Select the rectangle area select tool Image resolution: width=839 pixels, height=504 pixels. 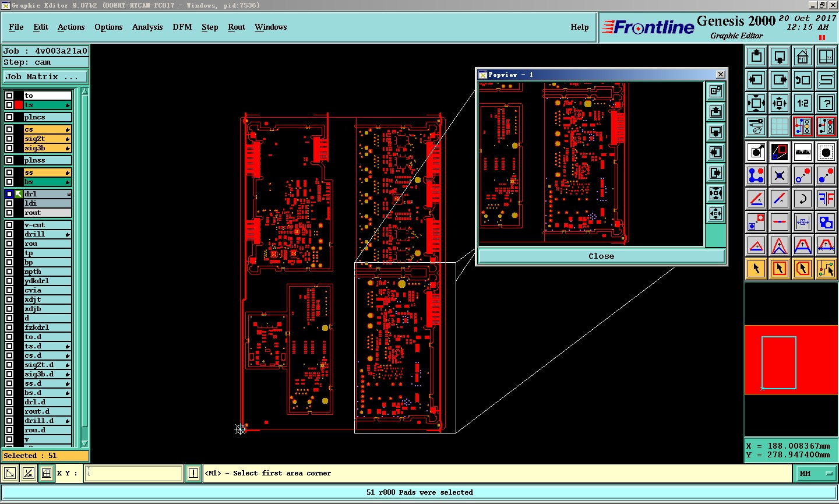780,269
